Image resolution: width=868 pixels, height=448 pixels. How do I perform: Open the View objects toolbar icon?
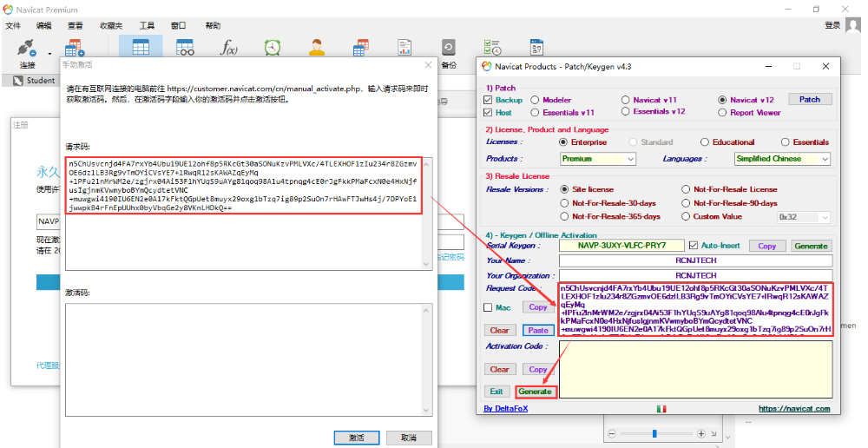tap(185, 47)
